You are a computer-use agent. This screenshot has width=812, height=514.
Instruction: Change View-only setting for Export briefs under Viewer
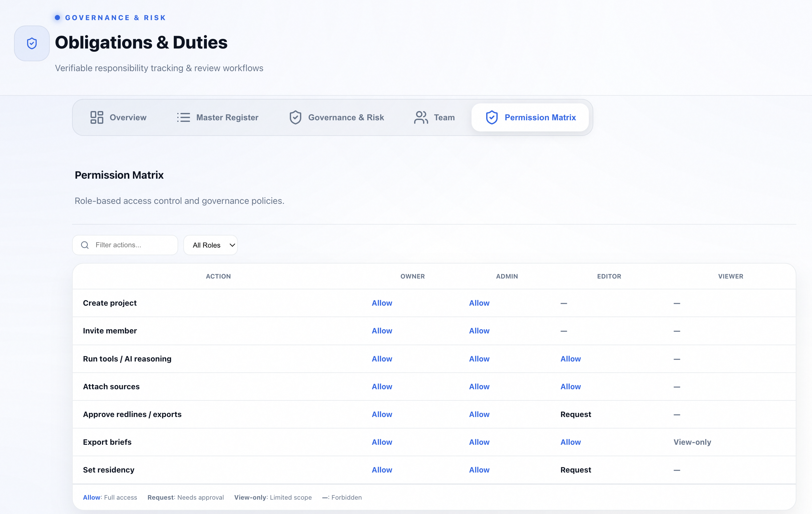(x=692, y=442)
